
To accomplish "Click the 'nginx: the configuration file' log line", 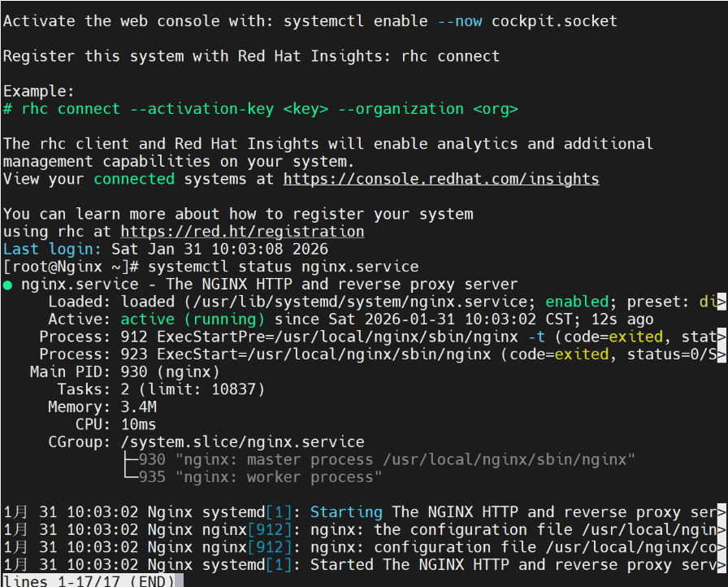I will [364, 530].
